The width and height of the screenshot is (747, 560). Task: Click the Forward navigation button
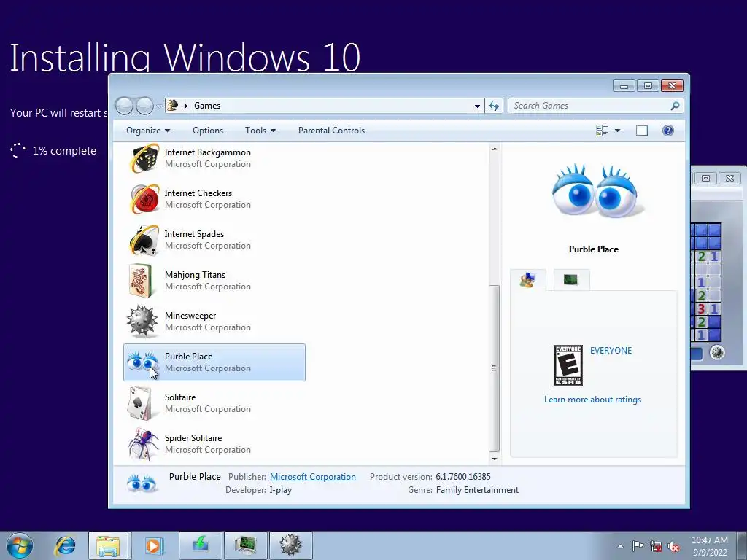pyautogui.click(x=144, y=106)
